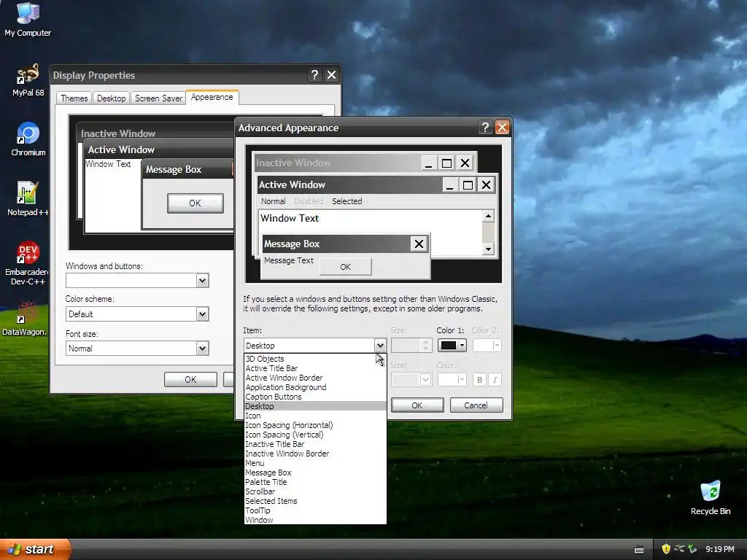Choose Icon Spacing (Vertical) from the list

pyautogui.click(x=315, y=435)
